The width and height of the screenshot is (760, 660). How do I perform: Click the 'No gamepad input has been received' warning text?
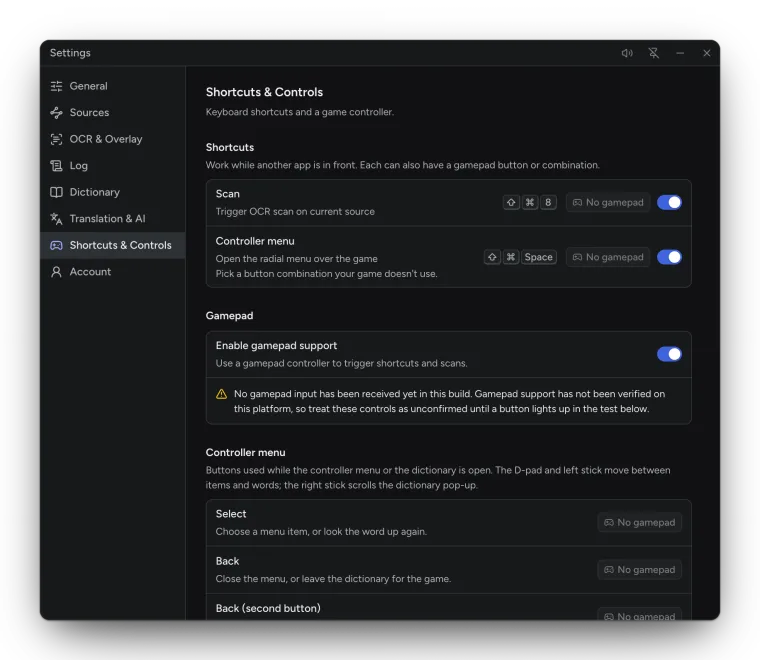click(449, 401)
